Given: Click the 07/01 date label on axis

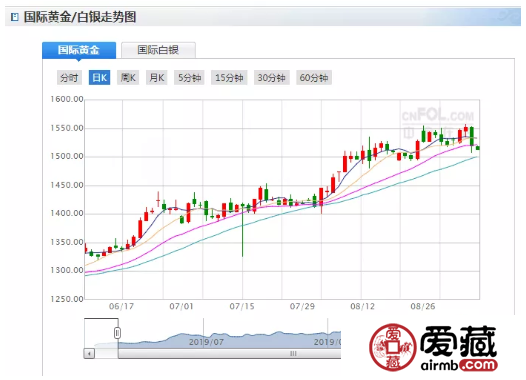Looking at the screenshot, I should [181, 306].
